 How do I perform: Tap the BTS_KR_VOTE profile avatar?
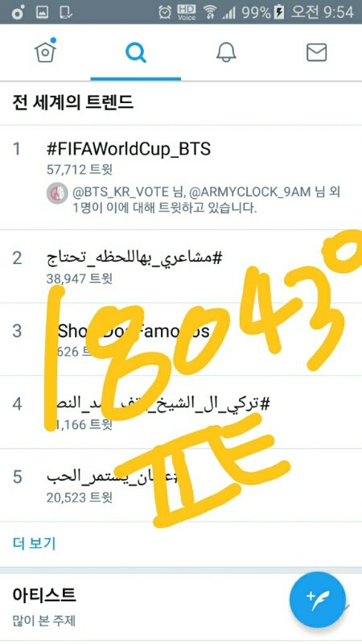57,193
